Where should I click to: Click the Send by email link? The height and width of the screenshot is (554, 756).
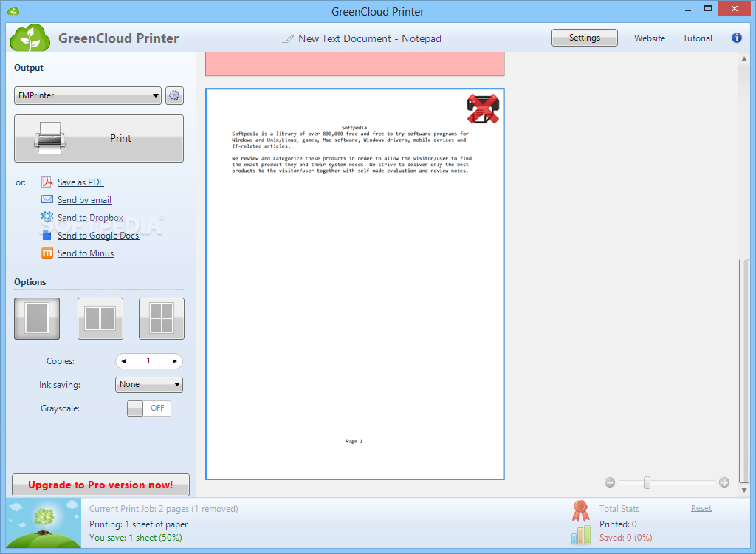click(x=84, y=199)
